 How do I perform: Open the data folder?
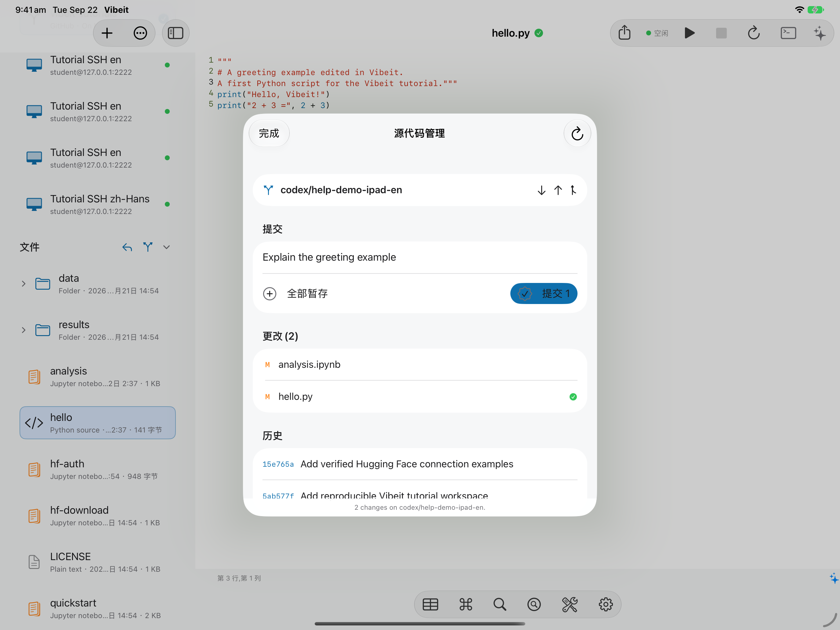click(98, 284)
